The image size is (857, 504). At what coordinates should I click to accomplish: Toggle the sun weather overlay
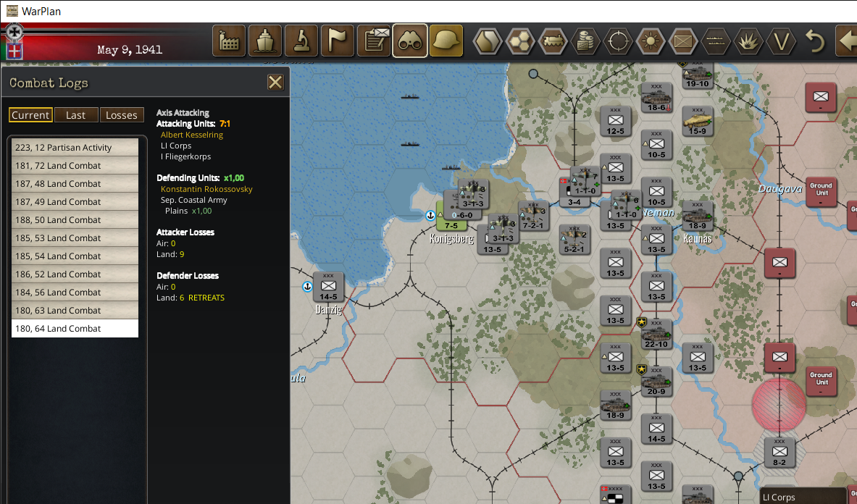click(651, 41)
